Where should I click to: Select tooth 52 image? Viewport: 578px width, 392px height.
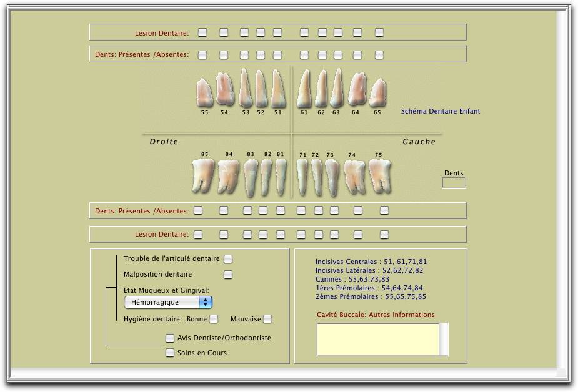pos(261,89)
